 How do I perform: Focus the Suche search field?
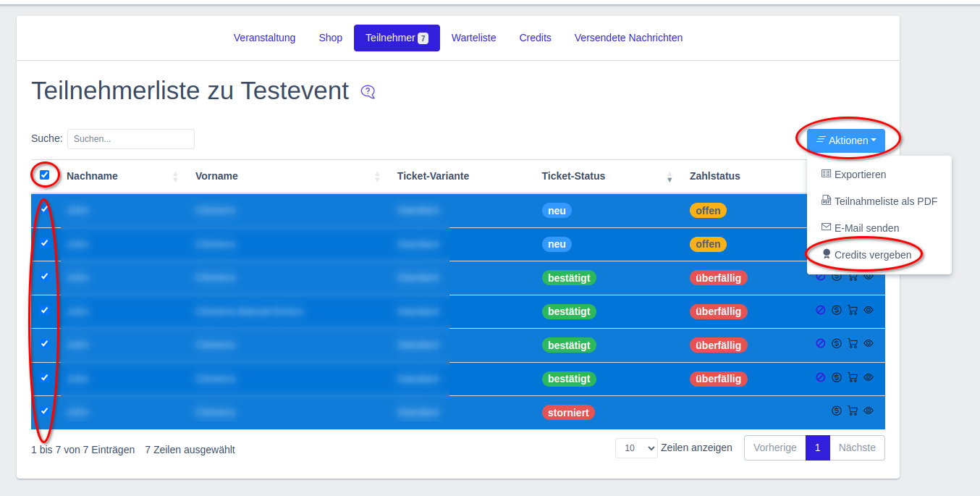click(131, 139)
